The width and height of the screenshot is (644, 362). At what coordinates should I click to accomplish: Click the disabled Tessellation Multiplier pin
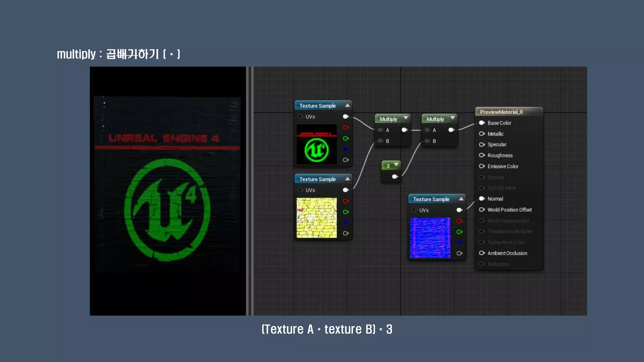(482, 231)
